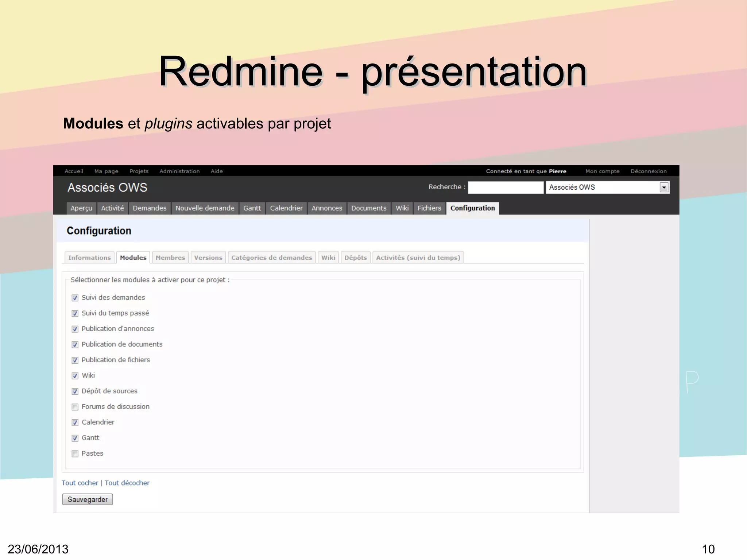Switch to the Dépôts settings tab
Viewport: 747px width, 560px height.
coord(356,258)
